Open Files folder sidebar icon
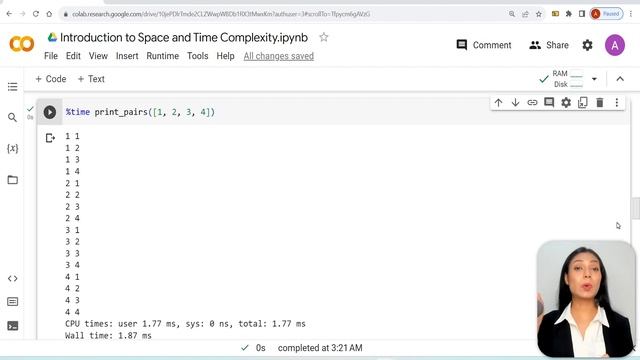This screenshot has width=640, height=360. pos(13,180)
